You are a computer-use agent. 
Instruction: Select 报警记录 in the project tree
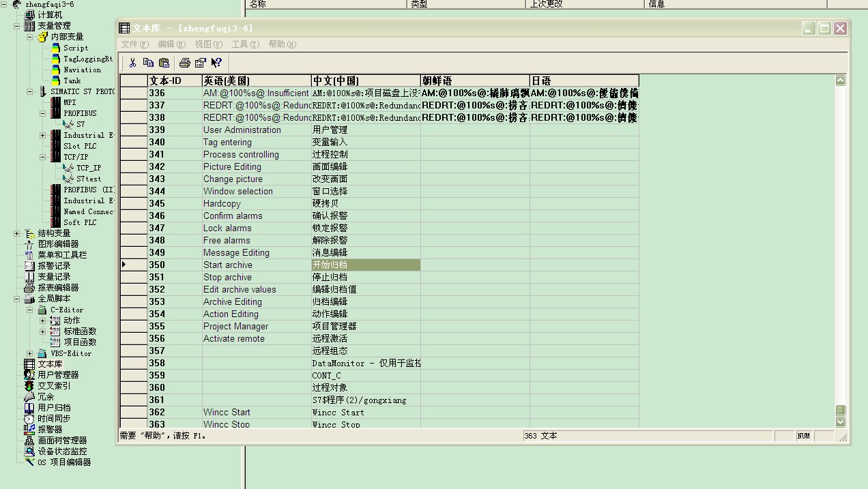click(54, 265)
